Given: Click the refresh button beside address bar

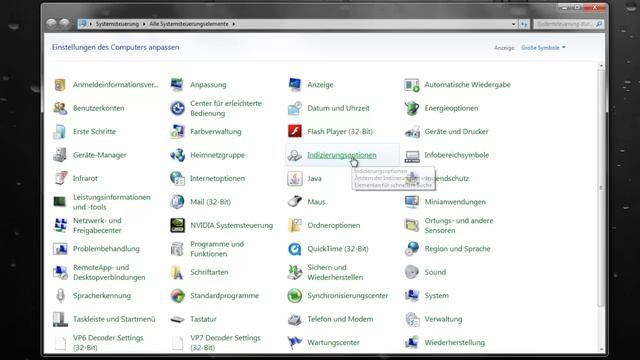Looking at the screenshot, I should click(x=524, y=24).
